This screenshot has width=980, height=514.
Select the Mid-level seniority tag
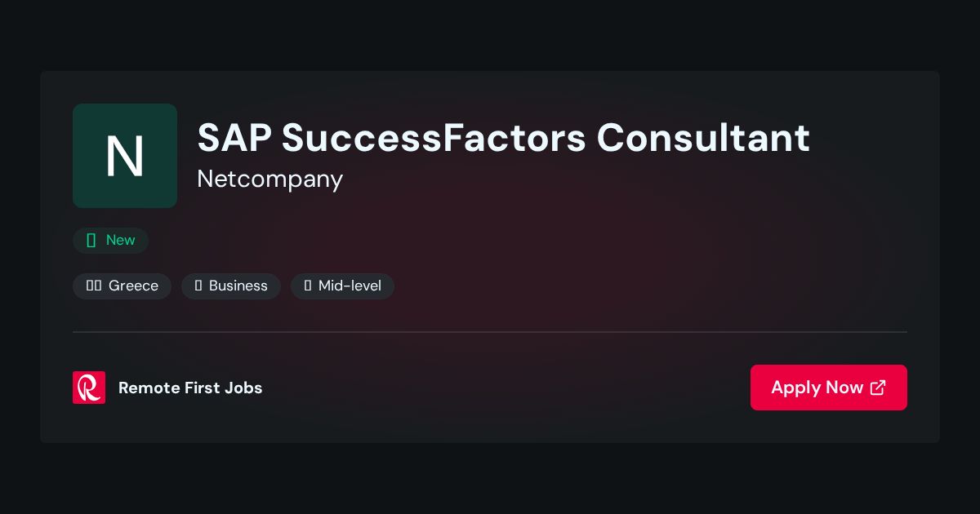coord(342,286)
